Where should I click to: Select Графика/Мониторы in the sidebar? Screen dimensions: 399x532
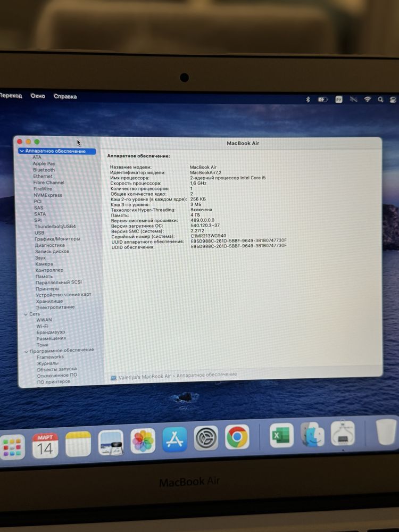57,239
